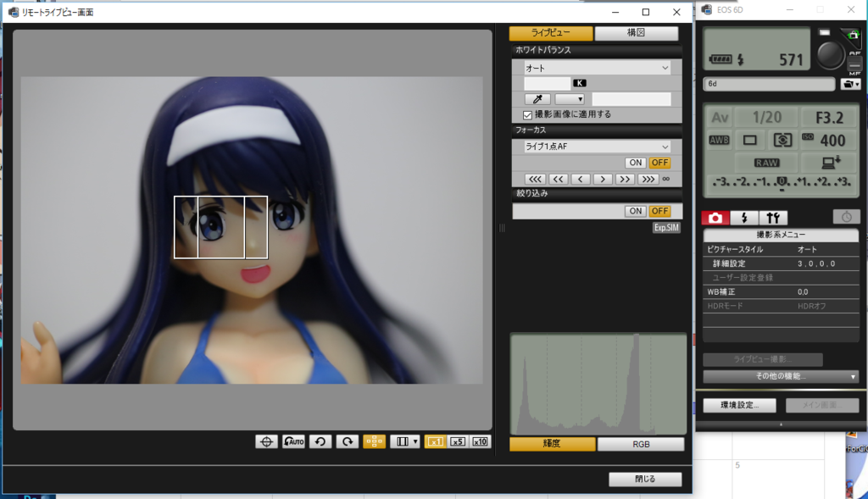Click the 環境設定 button
The width and height of the screenshot is (868, 499).
coord(739,405)
